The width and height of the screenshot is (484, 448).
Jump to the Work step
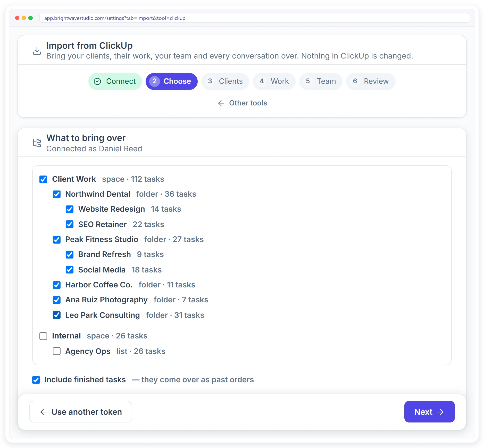click(x=274, y=81)
